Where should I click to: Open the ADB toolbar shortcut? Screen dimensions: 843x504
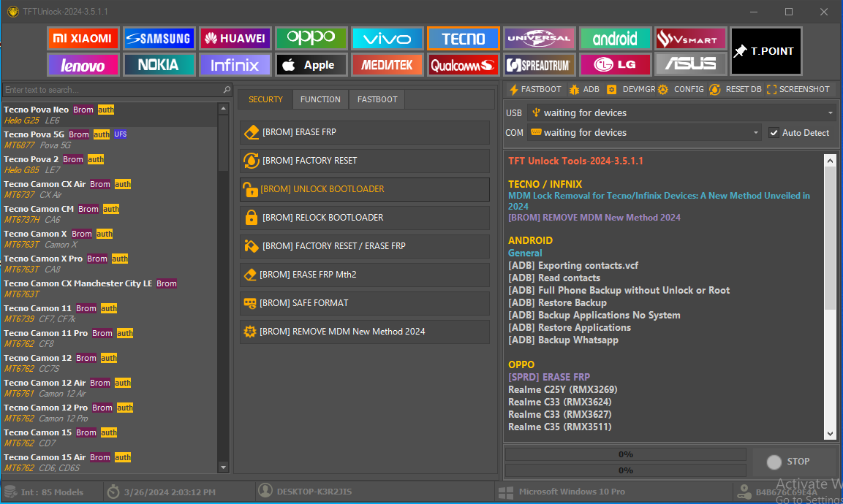click(584, 89)
